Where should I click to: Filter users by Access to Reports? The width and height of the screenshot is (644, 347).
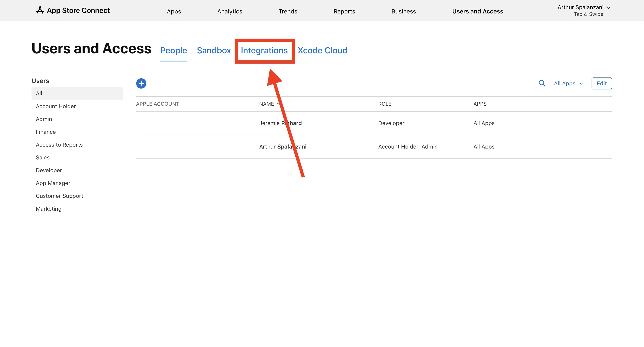59,144
